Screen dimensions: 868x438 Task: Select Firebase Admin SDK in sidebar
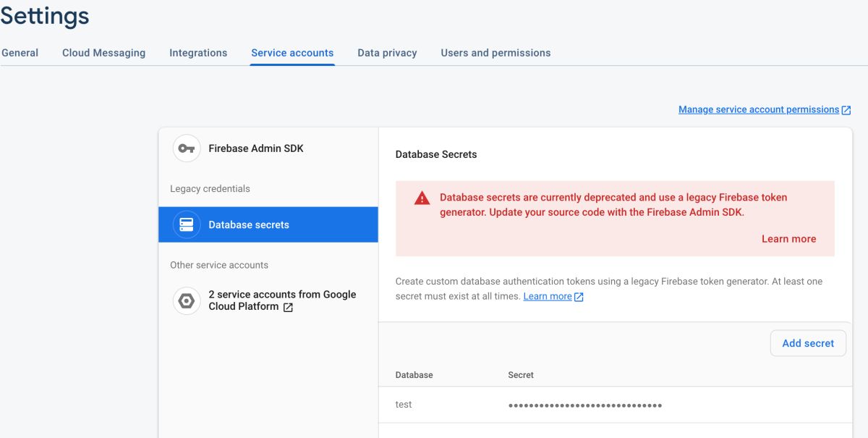(x=256, y=148)
